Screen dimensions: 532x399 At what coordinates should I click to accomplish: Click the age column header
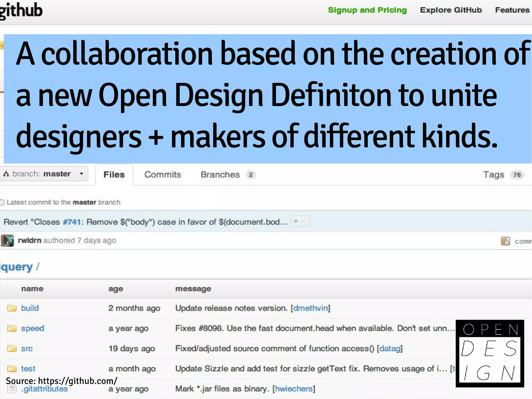click(116, 289)
